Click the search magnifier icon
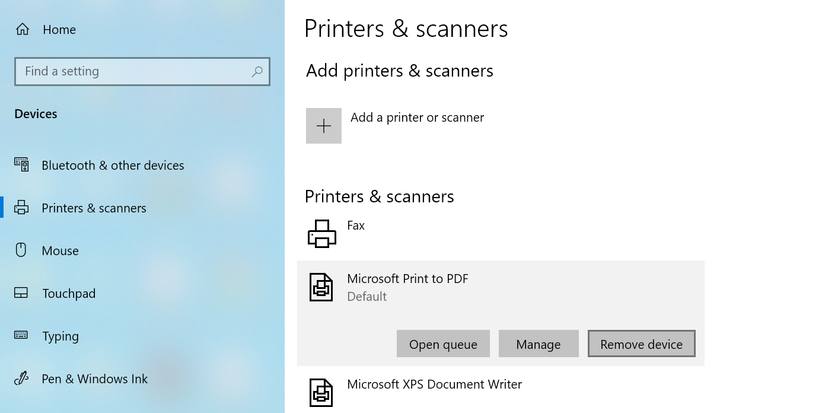The image size is (825, 413). tap(257, 72)
